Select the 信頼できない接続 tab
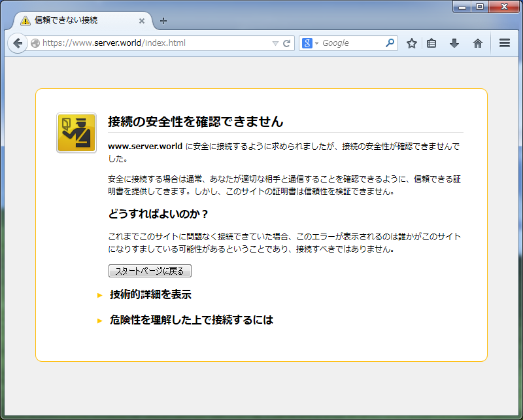 pyautogui.click(x=82, y=21)
